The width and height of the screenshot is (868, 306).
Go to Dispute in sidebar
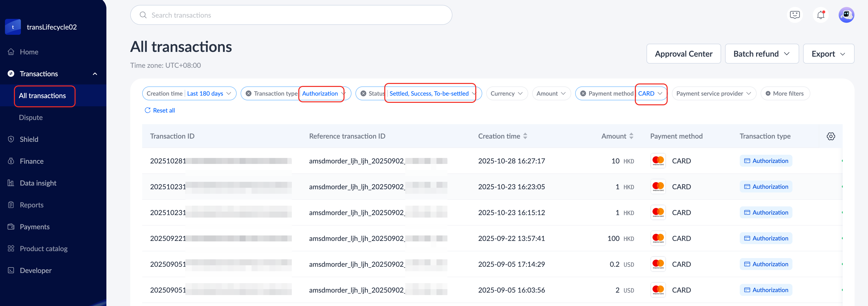pyautogui.click(x=31, y=117)
